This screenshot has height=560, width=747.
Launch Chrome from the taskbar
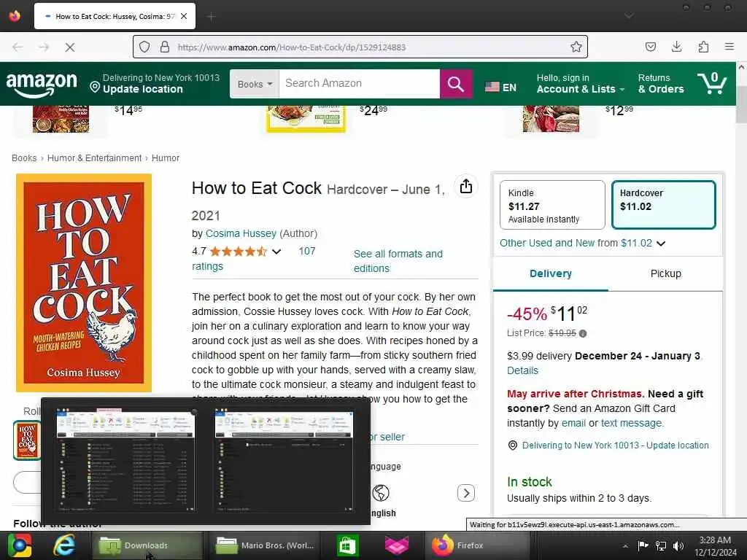19,545
